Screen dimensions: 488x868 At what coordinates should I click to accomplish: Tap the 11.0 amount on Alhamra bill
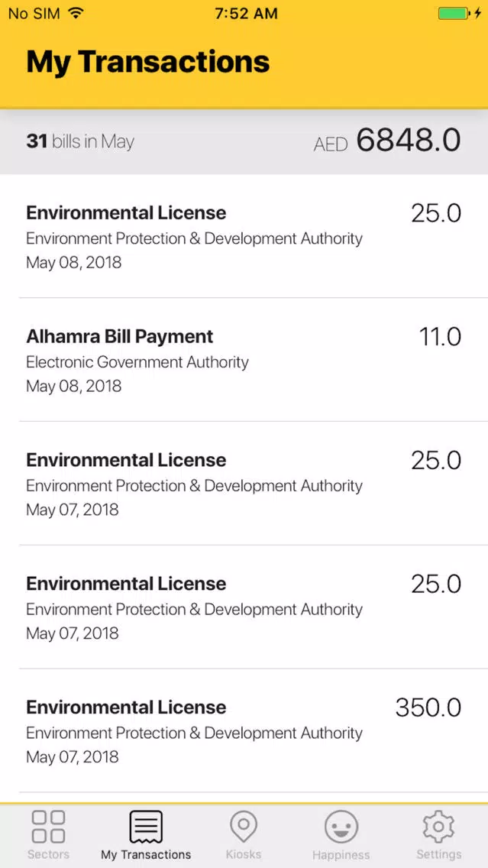pyautogui.click(x=441, y=336)
